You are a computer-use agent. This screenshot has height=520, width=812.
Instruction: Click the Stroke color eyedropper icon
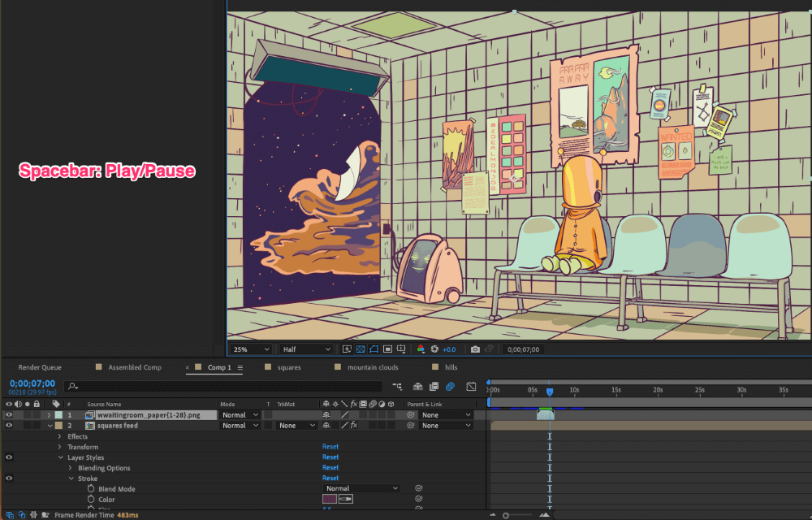tap(345, 500)
